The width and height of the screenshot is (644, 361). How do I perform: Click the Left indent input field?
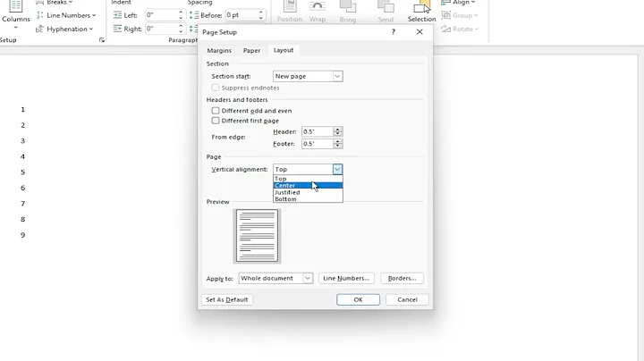pos(161,15)
